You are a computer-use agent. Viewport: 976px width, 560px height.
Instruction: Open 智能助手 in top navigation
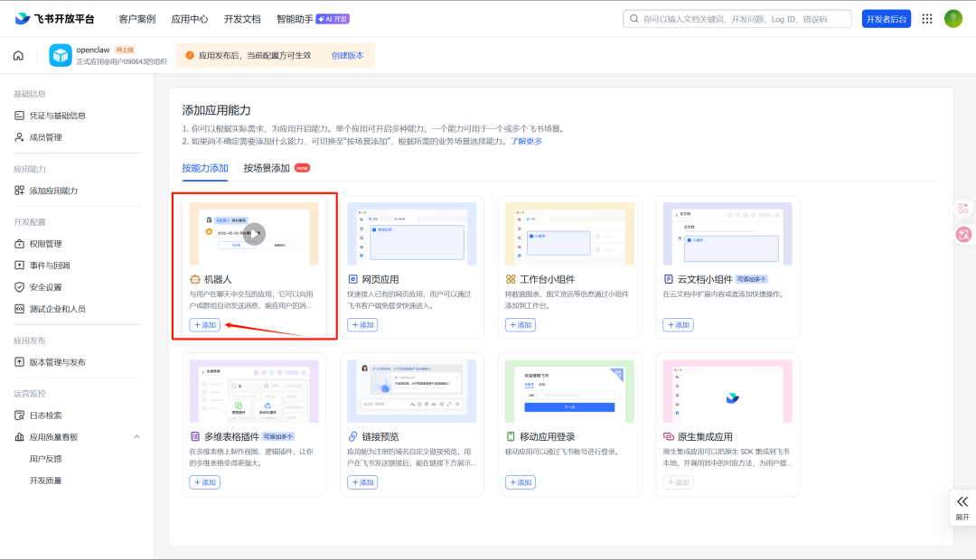click(x=295, y=19)
